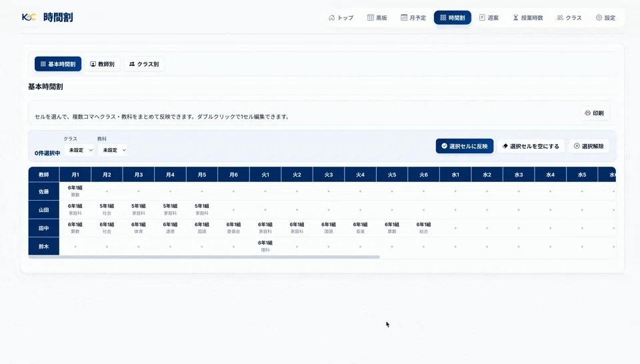Select 山田's empty 火1 cell
This screenshot has width=640, height=364.
265,210
